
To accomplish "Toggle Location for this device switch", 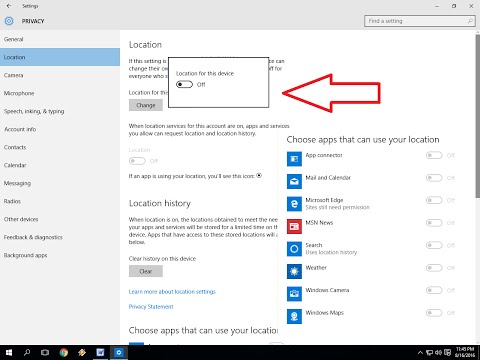I will [x=184, y=84].
